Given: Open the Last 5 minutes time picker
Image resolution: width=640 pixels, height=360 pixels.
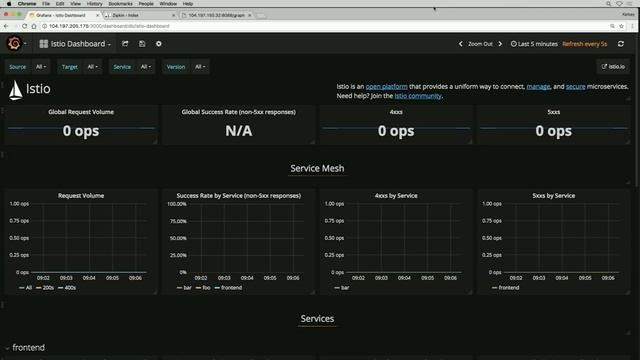Looking at the screenshot, I should pyautogui.click(x=534, y=44).
